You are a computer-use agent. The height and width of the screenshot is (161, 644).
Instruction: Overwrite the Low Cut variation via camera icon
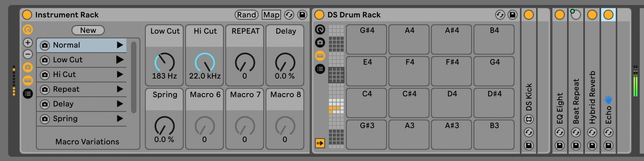pos(45,60)
